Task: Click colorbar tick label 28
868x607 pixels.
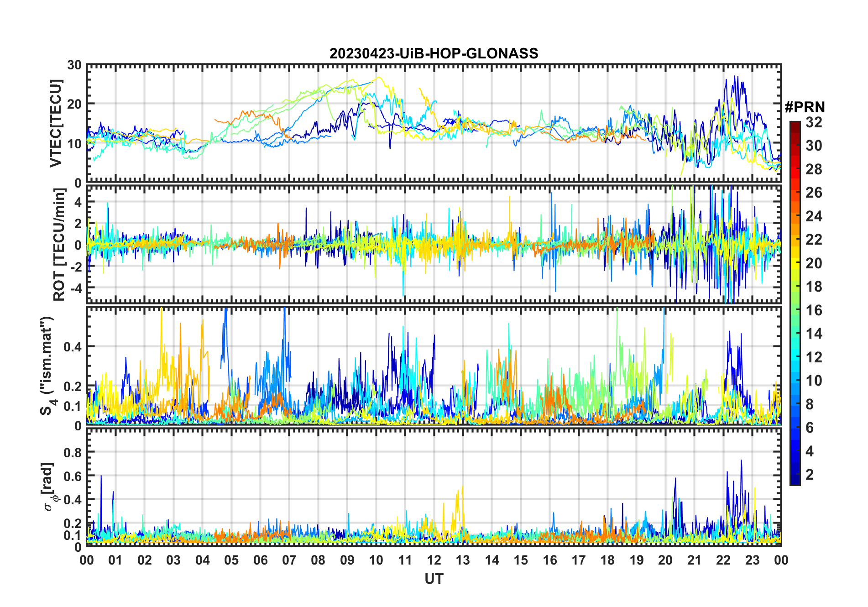Action: [x=814, y=169]
